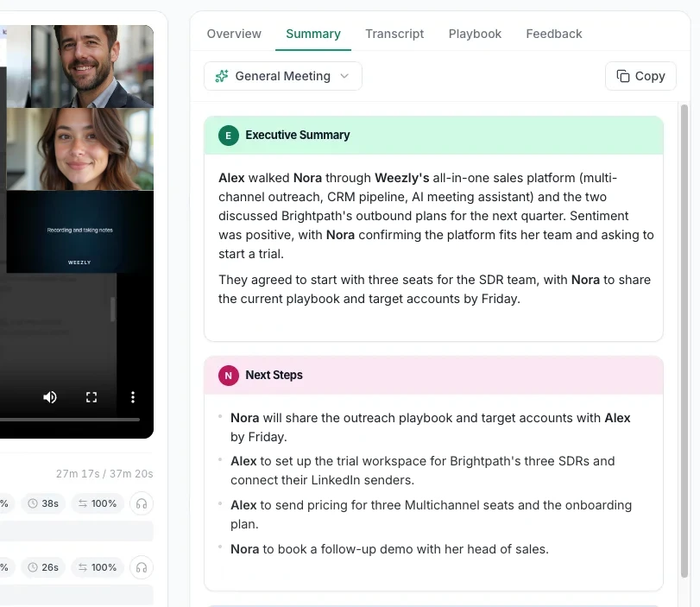The image size is (700, 607).
Task: Click 'Nora will share the outreach playbook' item
Action: click(431, 427)
